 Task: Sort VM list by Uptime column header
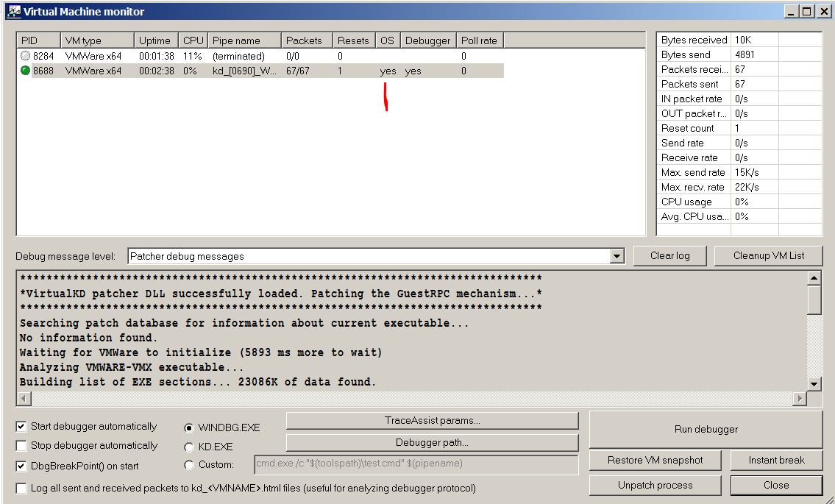click(x=154, y=40)
